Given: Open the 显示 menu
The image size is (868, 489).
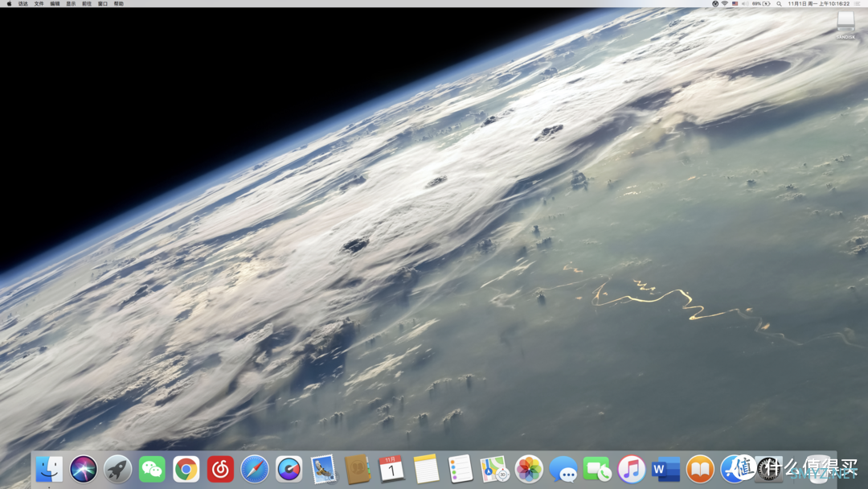Looking at the screenshot, I should click(x=71, y=4).
